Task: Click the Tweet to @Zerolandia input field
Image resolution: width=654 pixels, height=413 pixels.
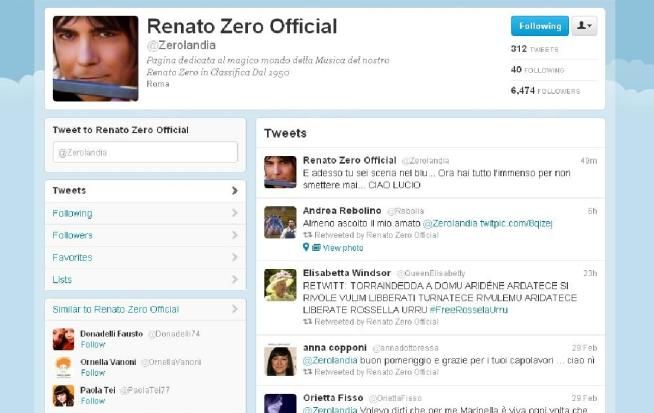Action: 145,152
